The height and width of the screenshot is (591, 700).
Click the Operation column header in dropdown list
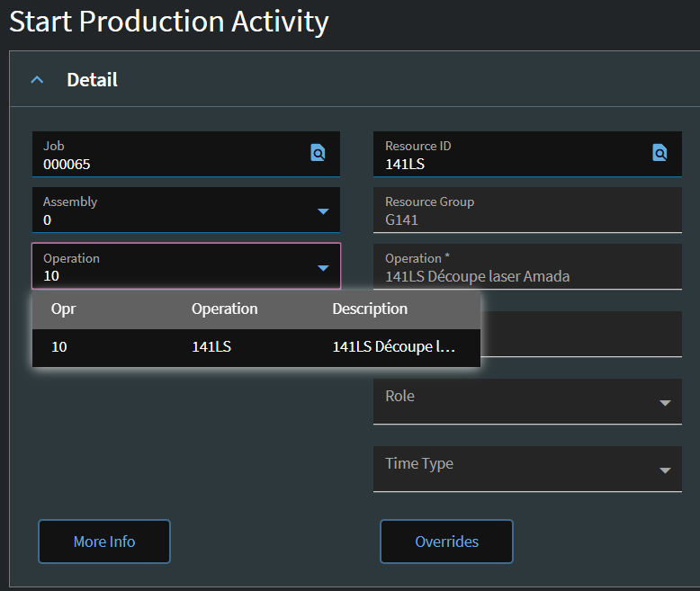tap(224, 309)
